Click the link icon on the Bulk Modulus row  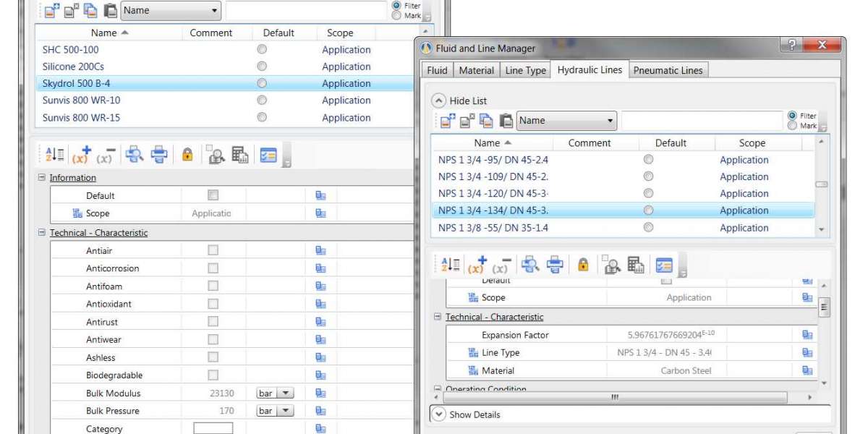click(x=320, y=393)
